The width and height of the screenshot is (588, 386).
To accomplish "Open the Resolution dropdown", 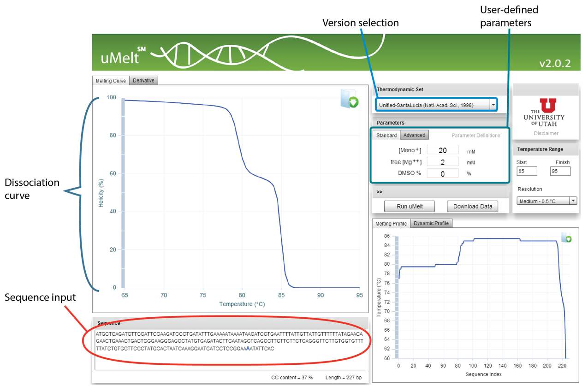I will 547,201.
